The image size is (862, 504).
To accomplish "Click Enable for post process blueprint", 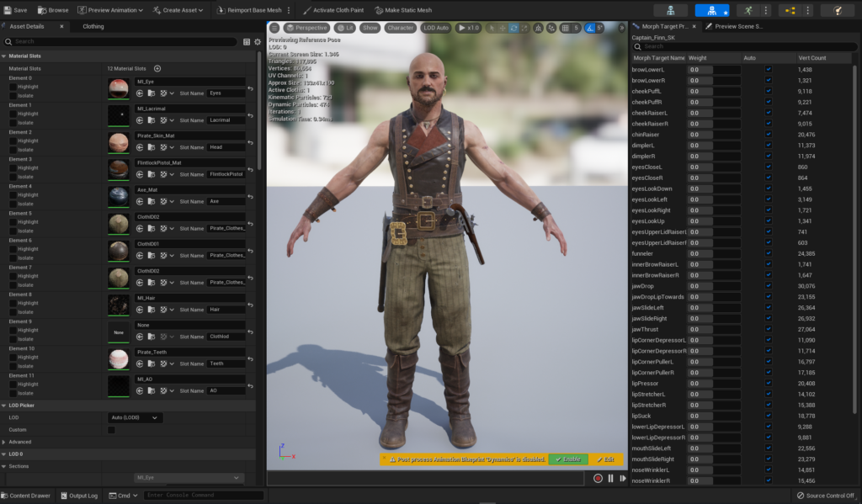I will (x=568, y=459).
